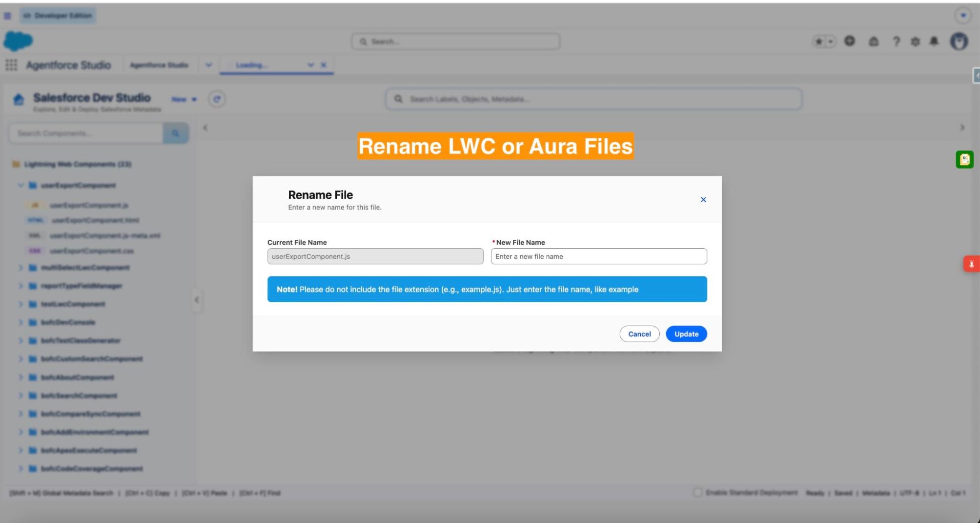Click the right arrow above the editor area
The width and height of the screenshot is (980, 523).
(962, 128)
